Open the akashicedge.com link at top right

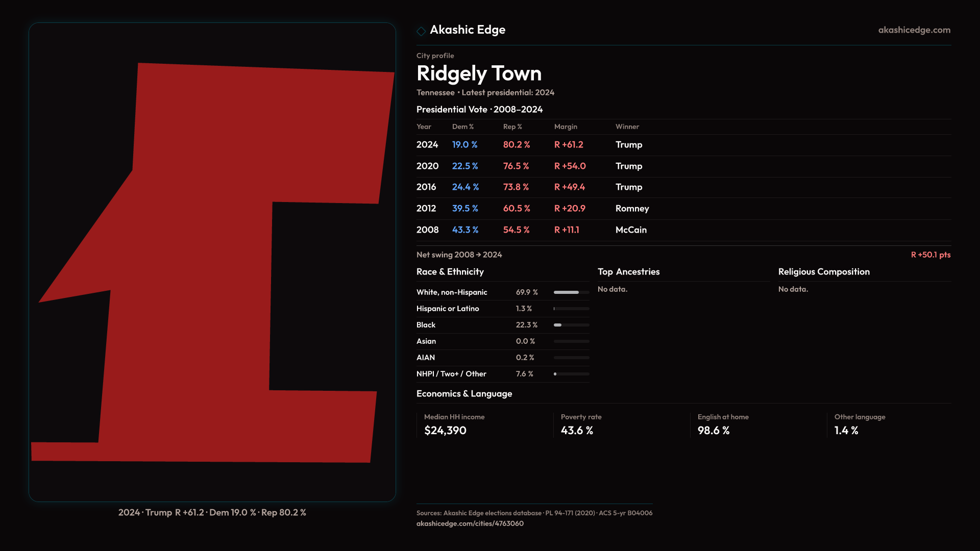(x=914, y=30)
